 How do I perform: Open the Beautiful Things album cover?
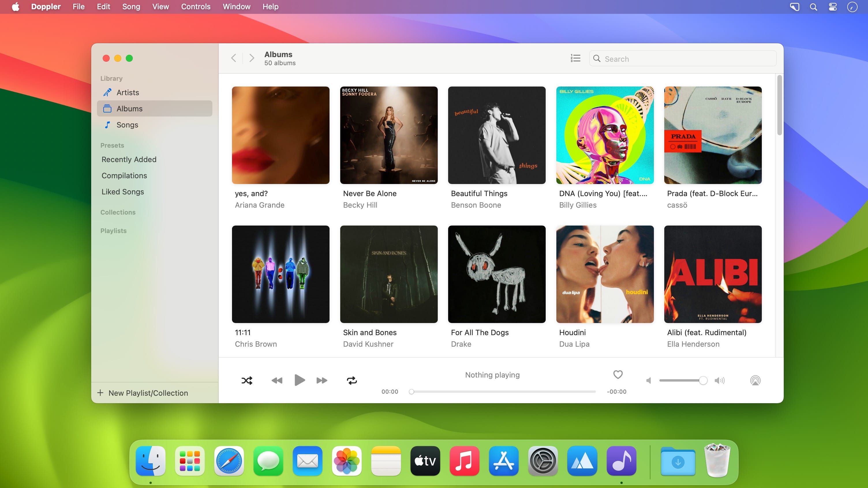tap(497, 135)
